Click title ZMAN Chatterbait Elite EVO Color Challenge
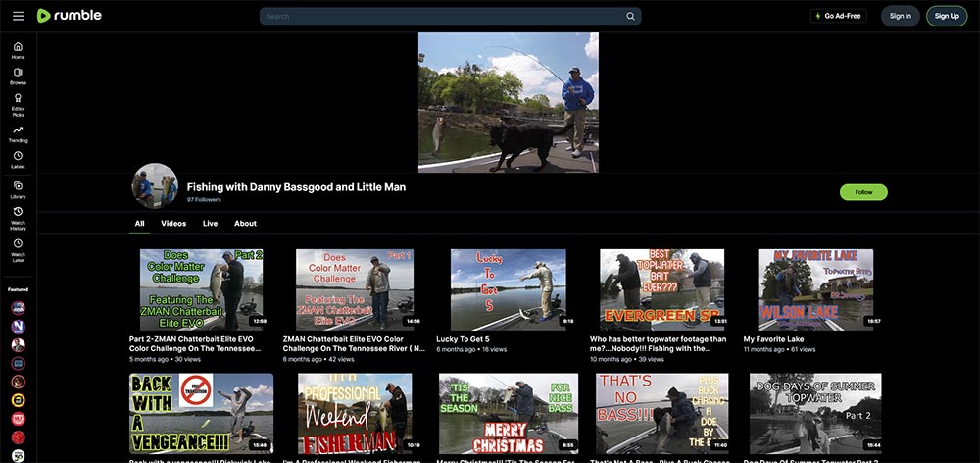The image size is (980, 463). tap(354, 344)
